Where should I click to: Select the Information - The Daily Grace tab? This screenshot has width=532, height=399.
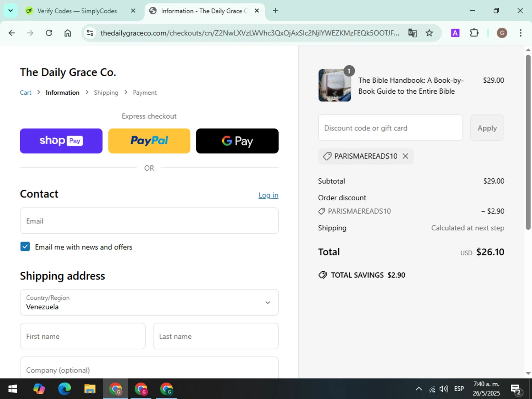204,11
